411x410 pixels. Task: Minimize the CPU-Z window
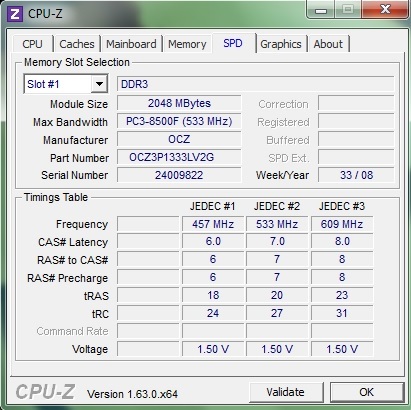pos(321,10)
